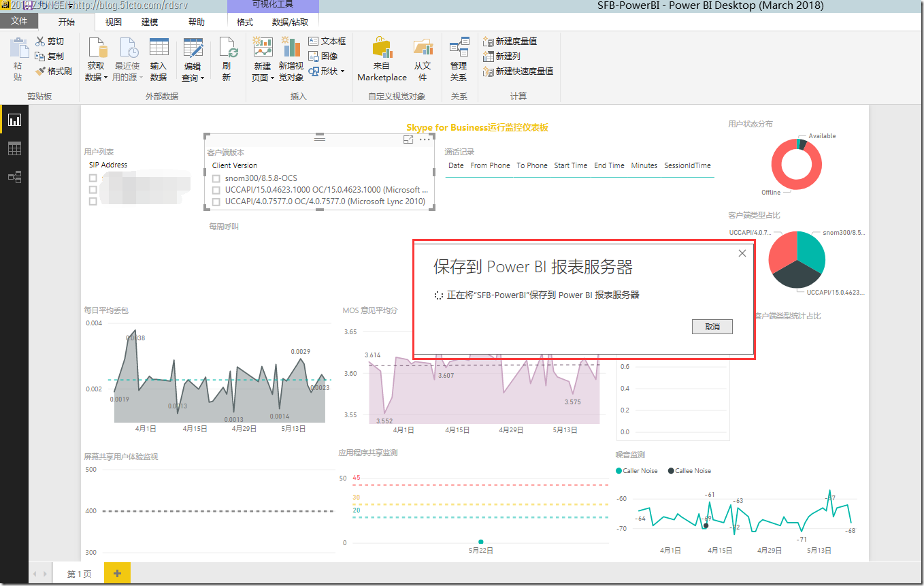Click the Paste (粘贴) icon
This screenshot has width=924, height=586.
coord(18,47)
